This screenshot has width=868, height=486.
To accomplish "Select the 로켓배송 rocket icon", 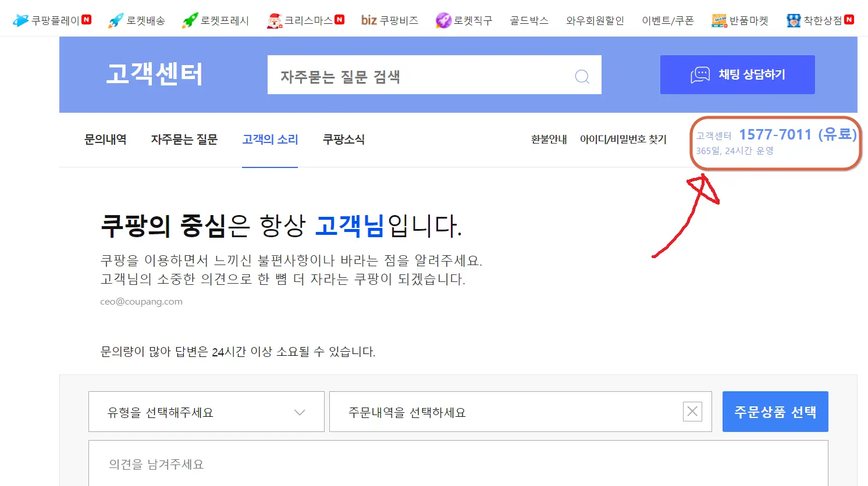I will [116, 18].
